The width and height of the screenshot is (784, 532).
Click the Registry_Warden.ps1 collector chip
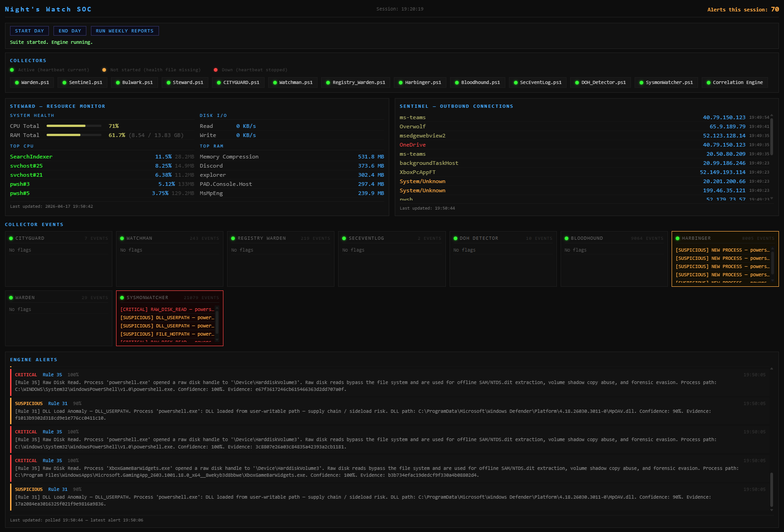[x=356, y=83]
